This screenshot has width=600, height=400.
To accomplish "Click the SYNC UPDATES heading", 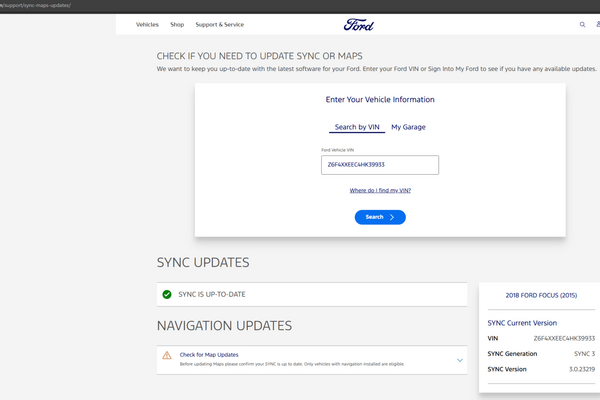I will 203,263.
